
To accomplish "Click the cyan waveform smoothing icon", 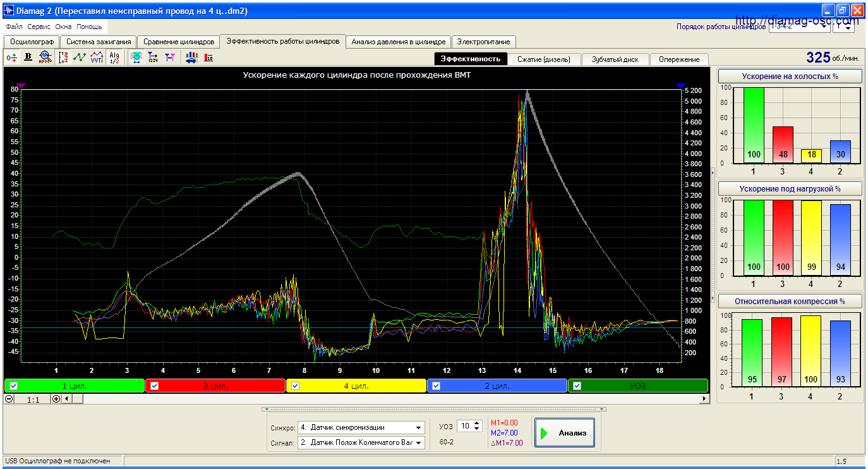I will click(135, 58).
